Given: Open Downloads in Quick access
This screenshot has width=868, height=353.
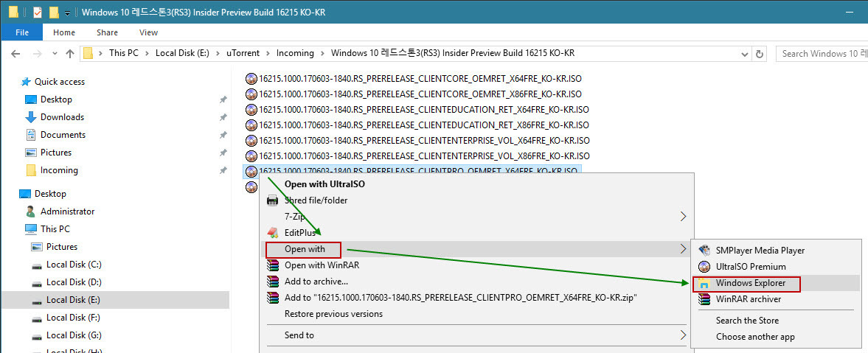Looking at the screenshot, I should pos(62,116).
